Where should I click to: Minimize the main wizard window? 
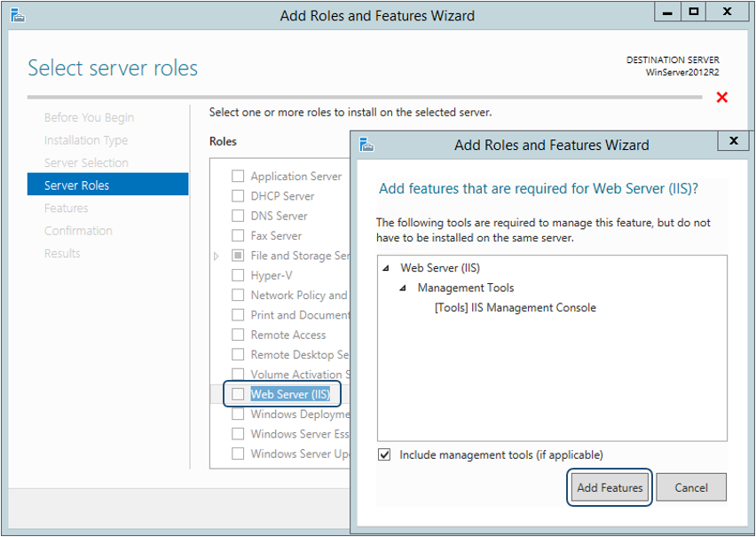pos(668,12)
